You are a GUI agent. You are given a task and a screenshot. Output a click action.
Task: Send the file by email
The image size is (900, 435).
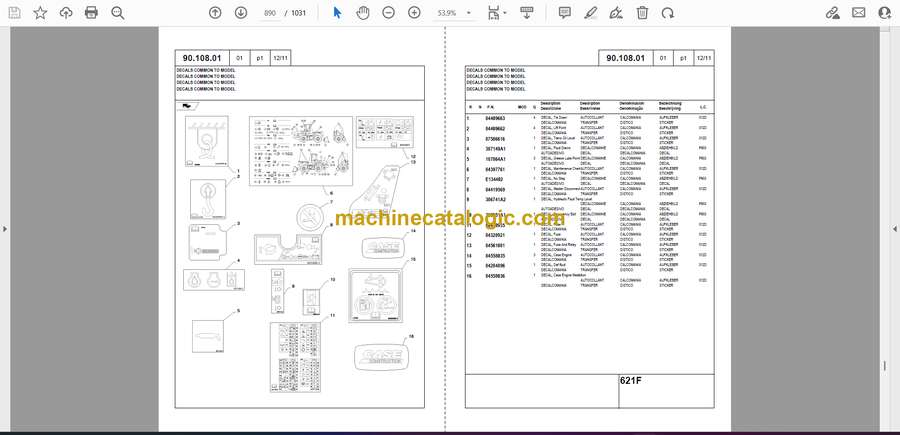859,13
